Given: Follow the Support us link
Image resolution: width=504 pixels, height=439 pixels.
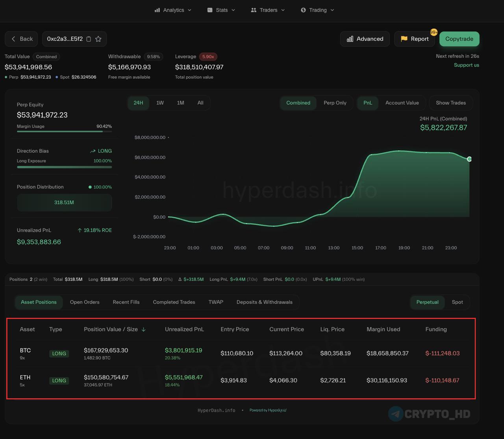Looking at the screenshot, I should pyautogui.click(x=466, y=65).
